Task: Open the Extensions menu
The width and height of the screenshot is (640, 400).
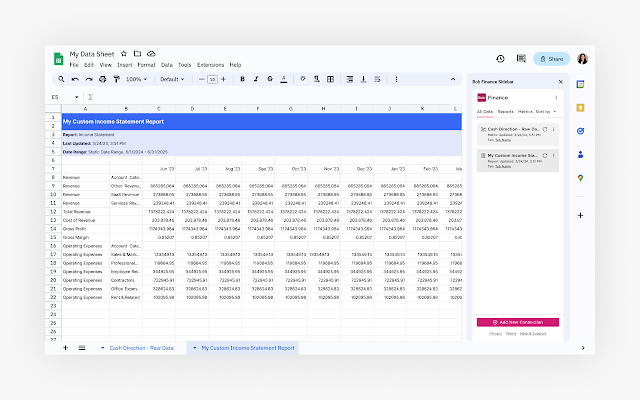Action: click(x=211, y=65)
